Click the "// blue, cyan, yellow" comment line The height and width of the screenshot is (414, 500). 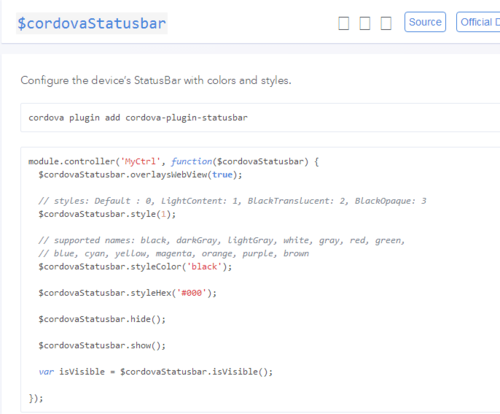[174, 254]
